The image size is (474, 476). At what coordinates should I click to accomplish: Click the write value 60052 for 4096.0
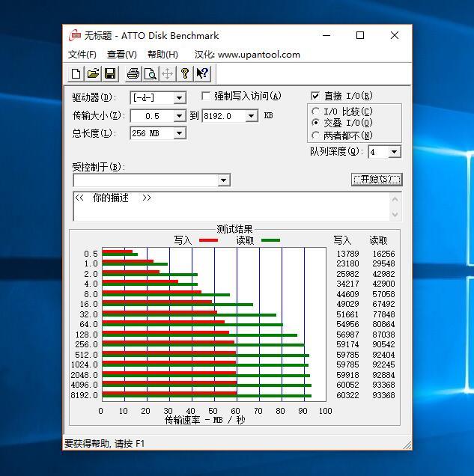[347, 385]
